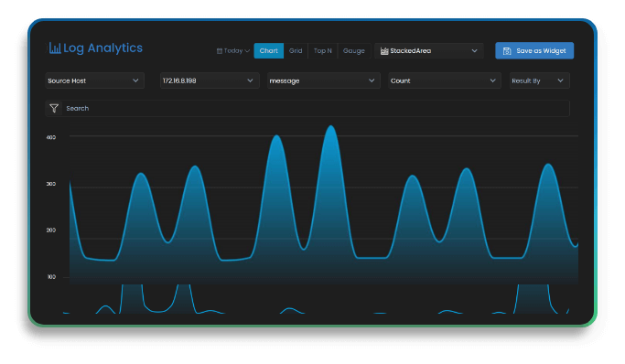Click the calendar icon next to Today
Viewport: 625px width, 364px height.
point(220,51)
